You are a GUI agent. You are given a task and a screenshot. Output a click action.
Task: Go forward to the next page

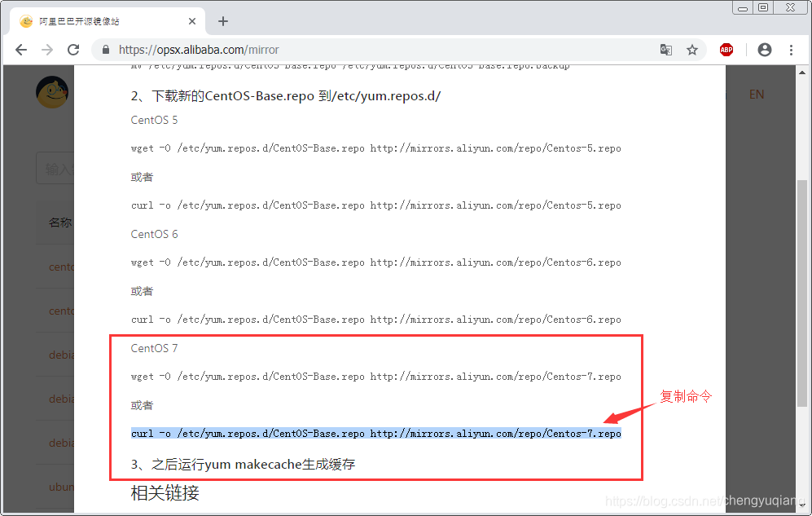pyautogui.click(x=47, y=50)
